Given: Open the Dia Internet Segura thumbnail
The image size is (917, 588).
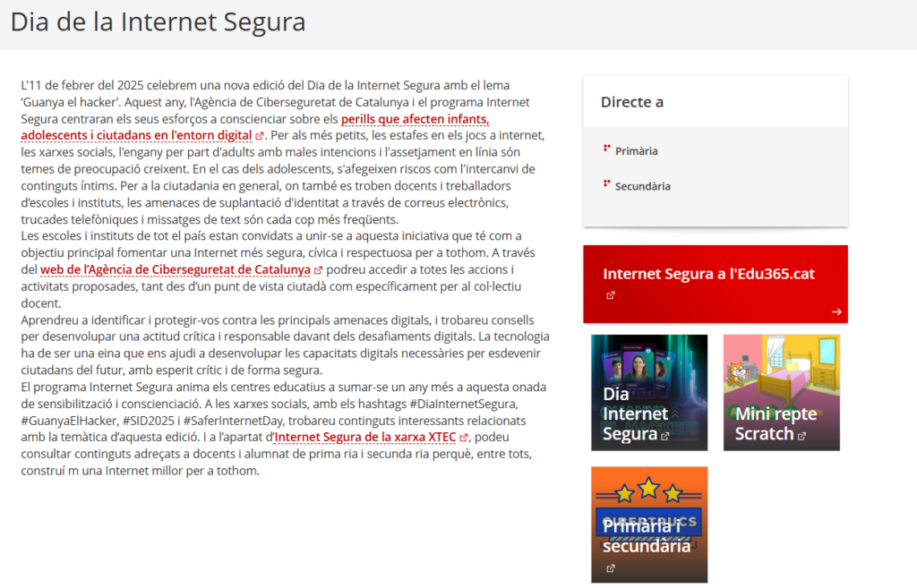Looking at the screenshot, I should [x=648, y=392].
